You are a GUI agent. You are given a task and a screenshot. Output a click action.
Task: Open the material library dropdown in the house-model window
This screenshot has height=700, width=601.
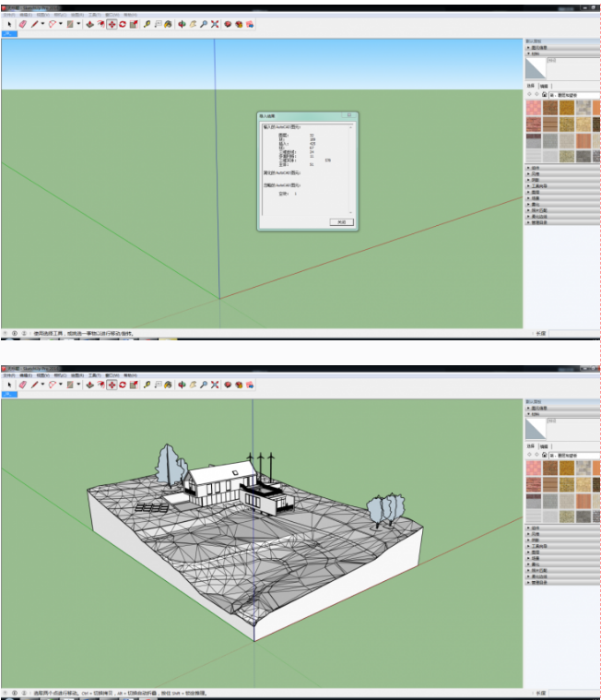click(x=574, y=456)
